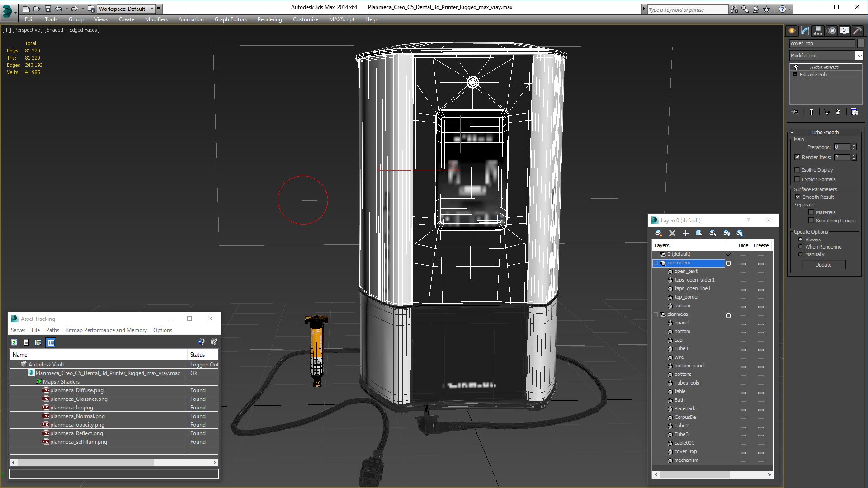Open the Workspace Default dropdown

pyautogui.click(x=126, y=9)
